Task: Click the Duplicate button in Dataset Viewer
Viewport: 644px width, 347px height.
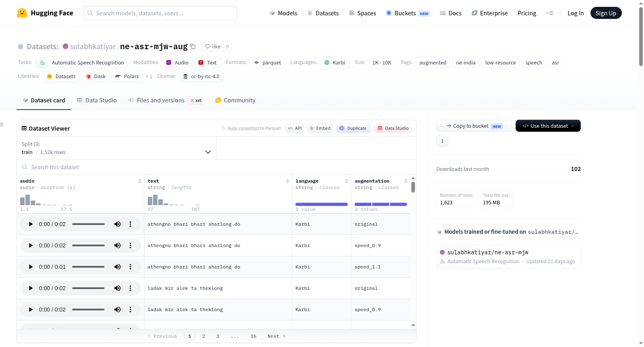Action: 353,128
